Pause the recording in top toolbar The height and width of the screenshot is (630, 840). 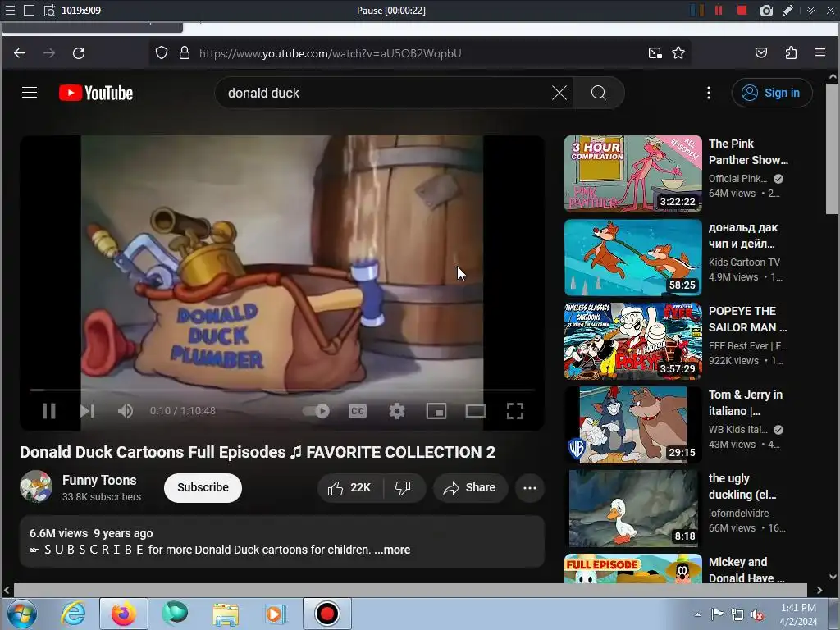coord(719,10)
